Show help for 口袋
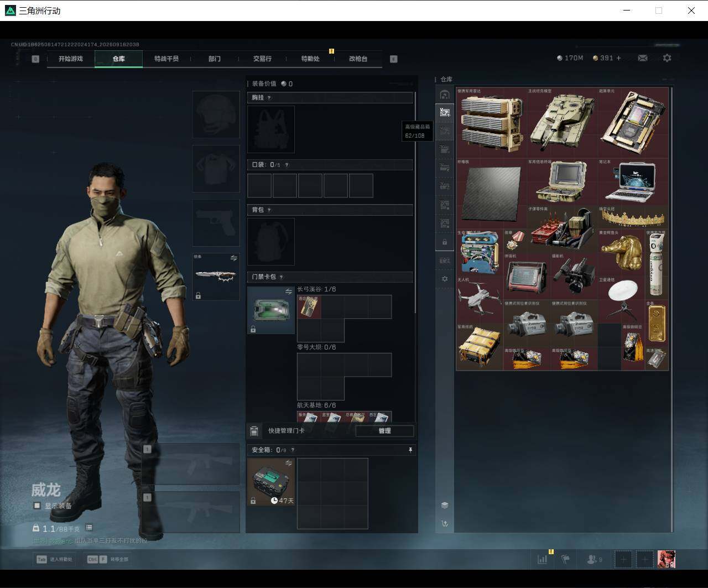Screen dimensions: 708x588 point(287,165)
